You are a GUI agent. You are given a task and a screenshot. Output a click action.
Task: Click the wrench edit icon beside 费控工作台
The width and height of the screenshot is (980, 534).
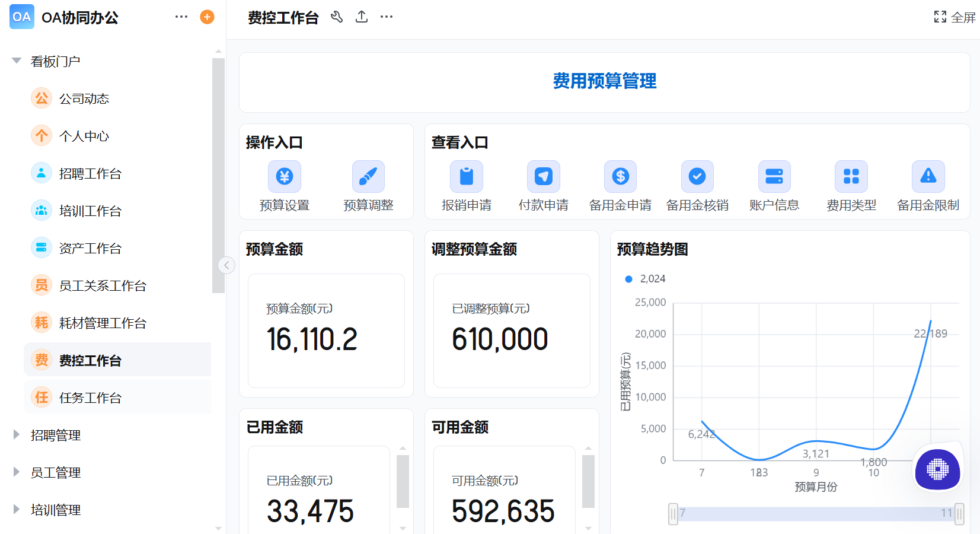[337, 17]
